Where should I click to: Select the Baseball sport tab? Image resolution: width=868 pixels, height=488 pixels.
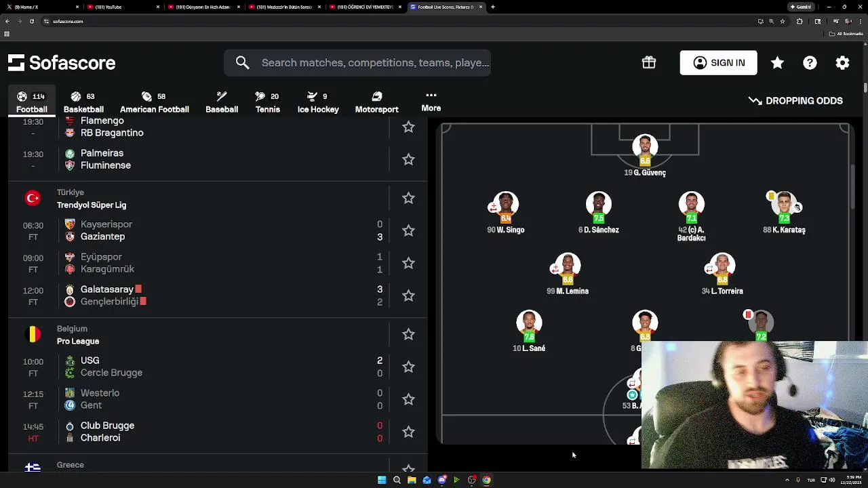[222, 102]
